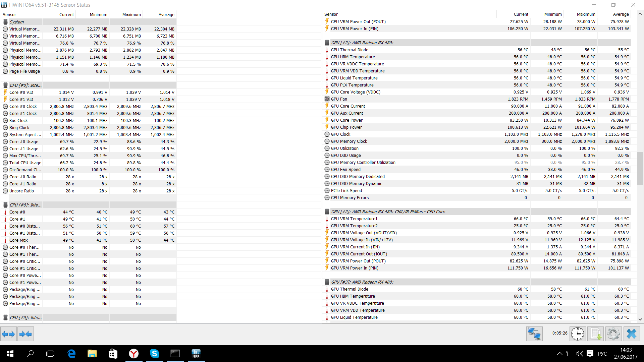This screenshot has width=644, height=362.
Task: Select the Total CPU Usage row
Action: click(x=89, y=163)
